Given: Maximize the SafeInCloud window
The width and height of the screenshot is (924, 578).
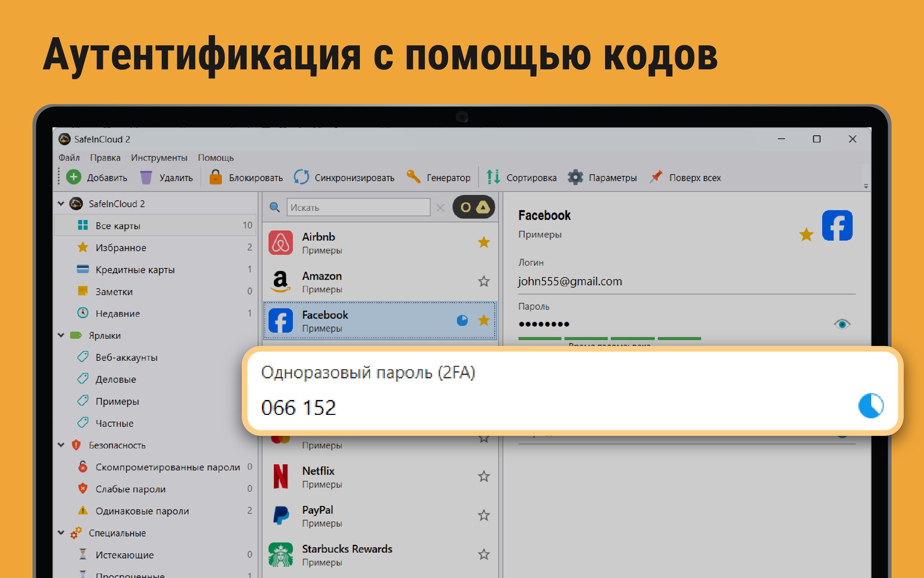Looking at the screenshot, I should pos(816,139).
